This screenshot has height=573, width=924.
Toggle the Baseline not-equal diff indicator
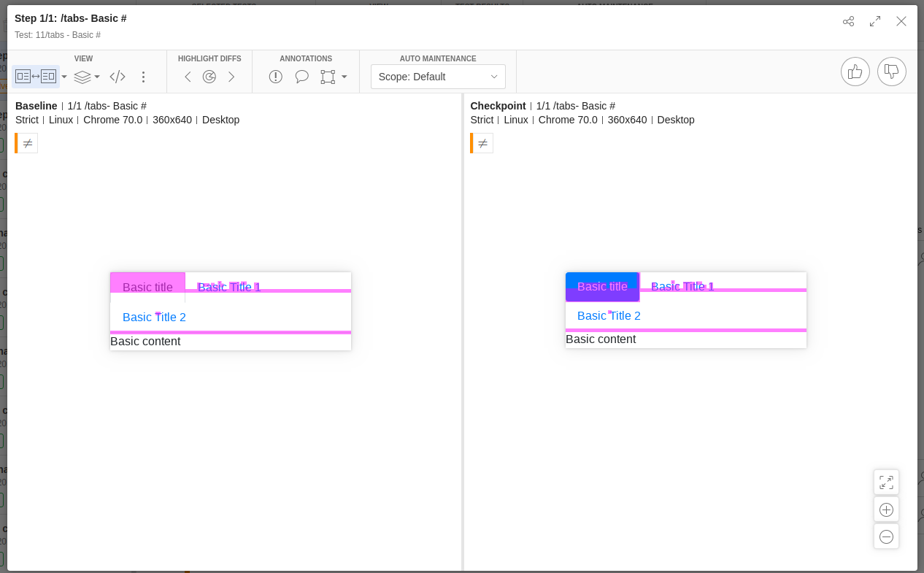point(28,143)
